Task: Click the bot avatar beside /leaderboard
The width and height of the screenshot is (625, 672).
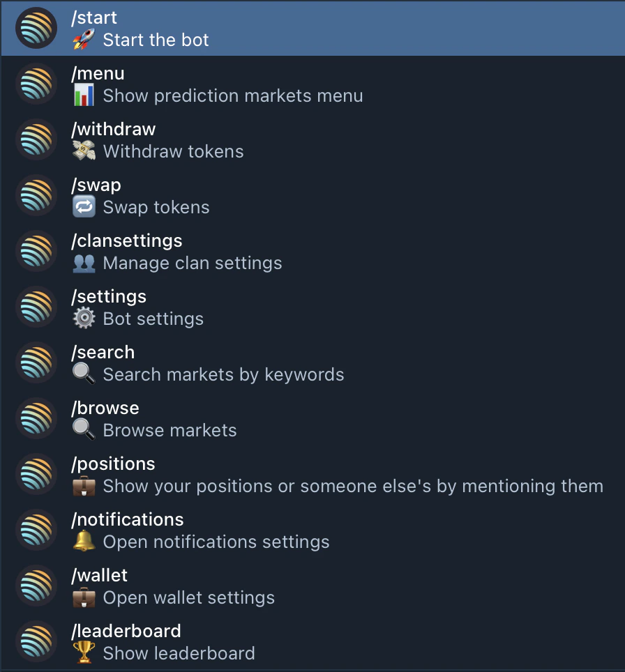Action: coord(36,642)
